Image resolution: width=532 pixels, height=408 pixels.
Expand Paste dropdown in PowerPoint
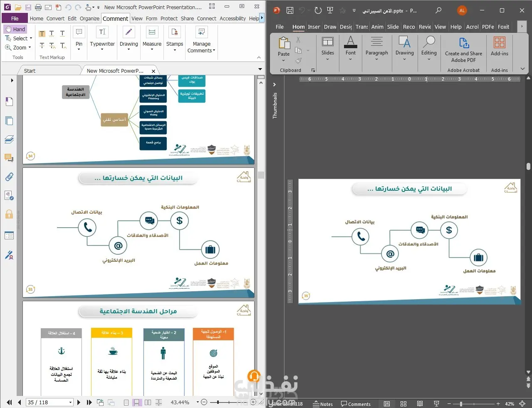[284, 61]
